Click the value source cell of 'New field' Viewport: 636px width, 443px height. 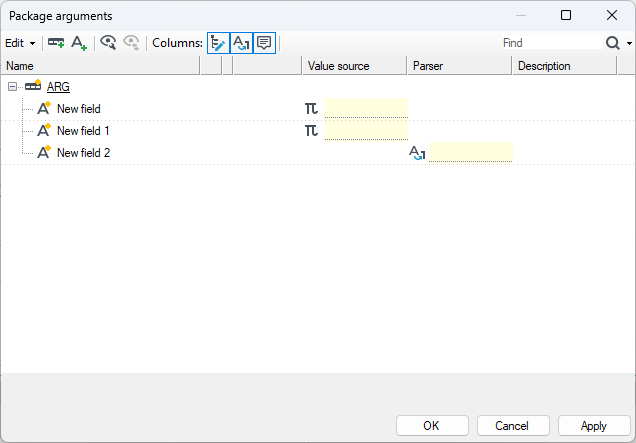366,108
